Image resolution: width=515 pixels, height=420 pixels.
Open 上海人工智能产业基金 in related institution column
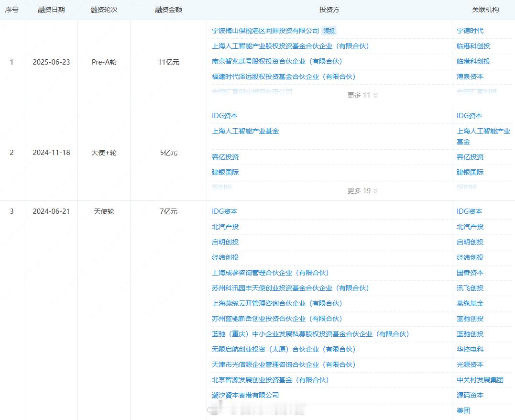(x=483, y=136)
